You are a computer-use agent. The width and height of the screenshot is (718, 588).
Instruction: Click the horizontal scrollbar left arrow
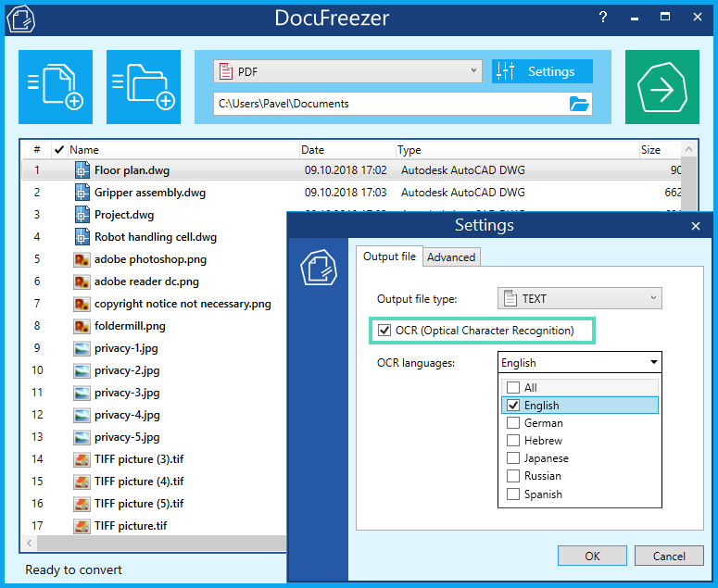point(30,544)
